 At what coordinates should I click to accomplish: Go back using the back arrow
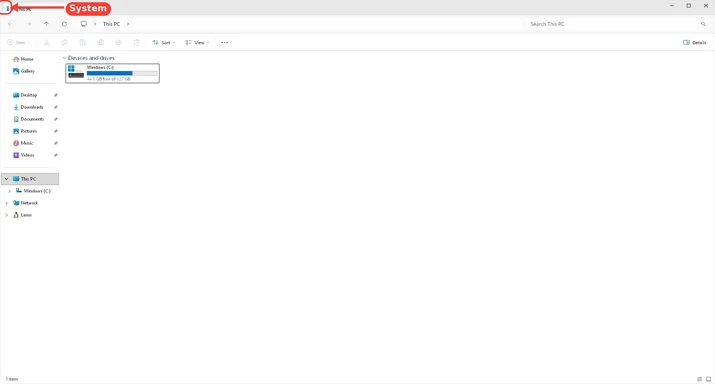[x=10, y=24]
